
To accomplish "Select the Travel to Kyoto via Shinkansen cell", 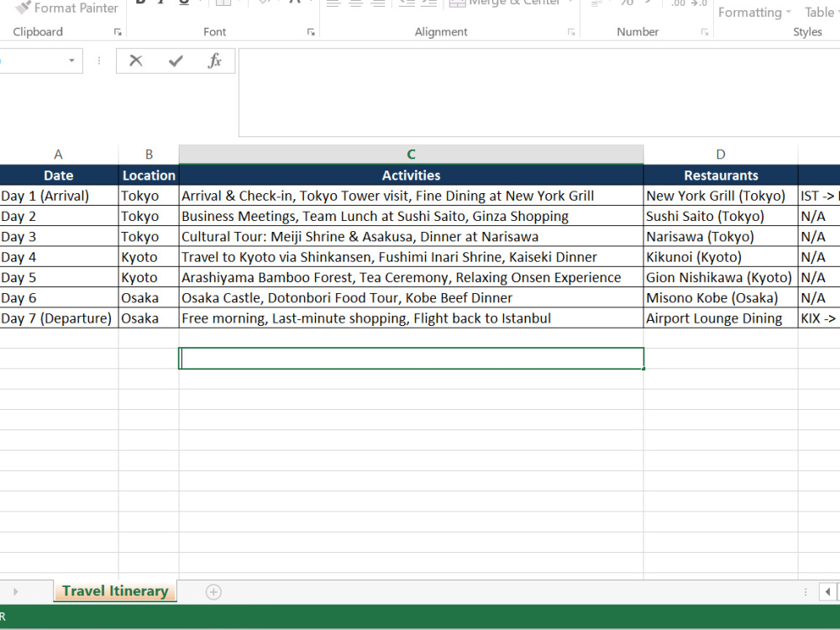I will pos(411,256).
